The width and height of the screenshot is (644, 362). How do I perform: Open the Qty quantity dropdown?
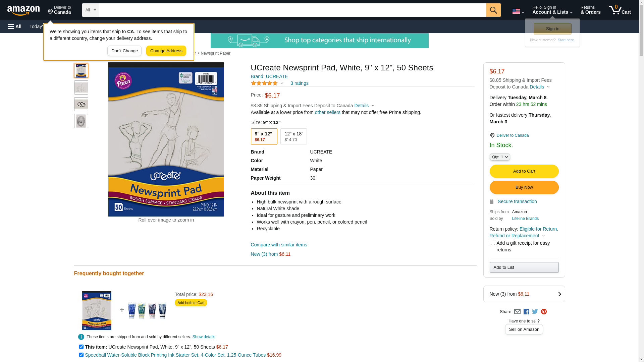click(500, 157)
